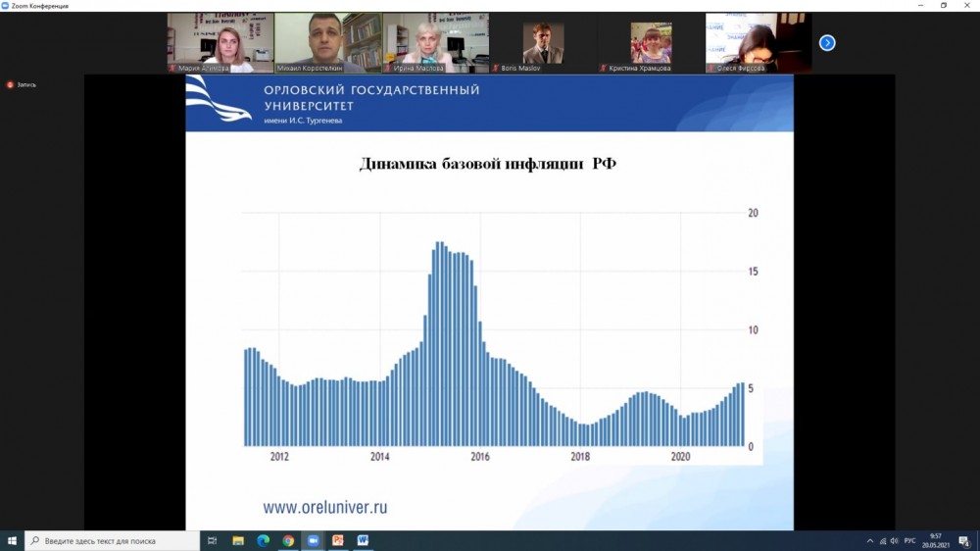Click the Zoom app icon in taskbar
980x551 pixels.
(x=314, y=540)
